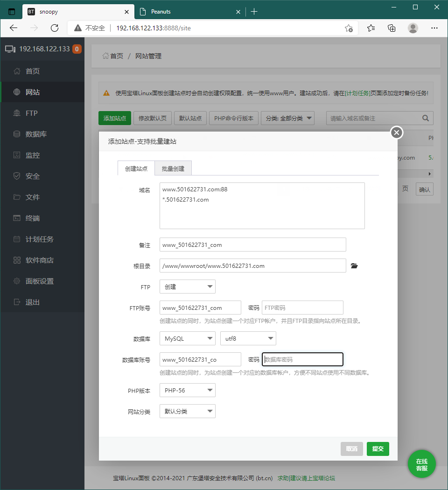Open the 分类: 全部分类 filter dropdown
This screenshot has height=490, width=448.
tap(287, 118)
